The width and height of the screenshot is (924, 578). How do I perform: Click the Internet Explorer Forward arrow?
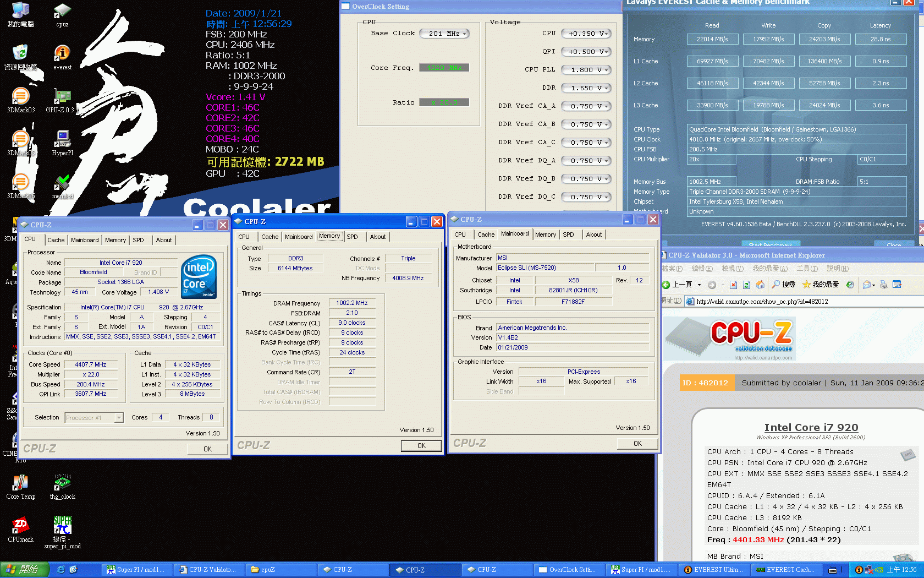pyautogui.click(x=712, y=285)
